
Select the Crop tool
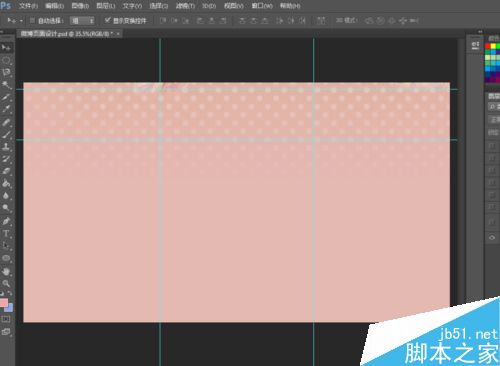click(x=6, y=97)
